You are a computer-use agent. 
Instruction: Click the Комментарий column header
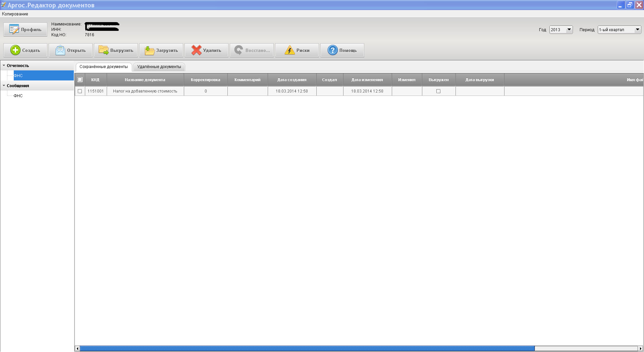pyautogui.click(x=248, y=80)
